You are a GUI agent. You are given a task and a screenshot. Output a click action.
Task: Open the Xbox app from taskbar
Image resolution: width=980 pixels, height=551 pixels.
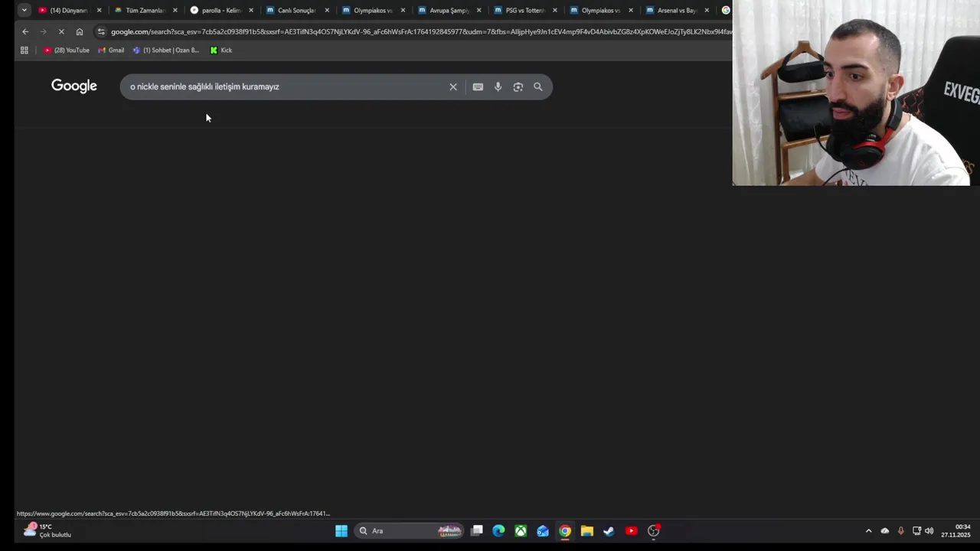521,531
